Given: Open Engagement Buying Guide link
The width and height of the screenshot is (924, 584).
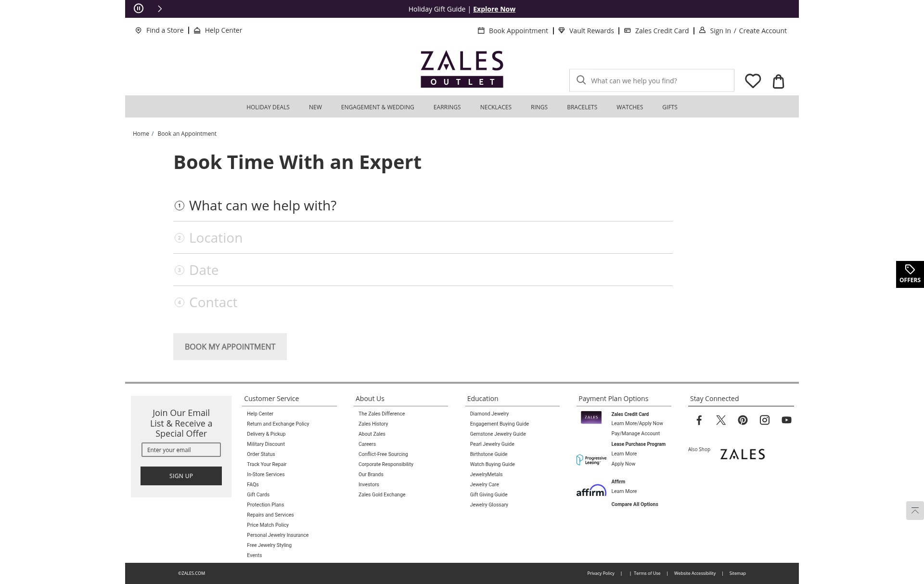Looking at the screenshot, I should click(x=499, y=424).
